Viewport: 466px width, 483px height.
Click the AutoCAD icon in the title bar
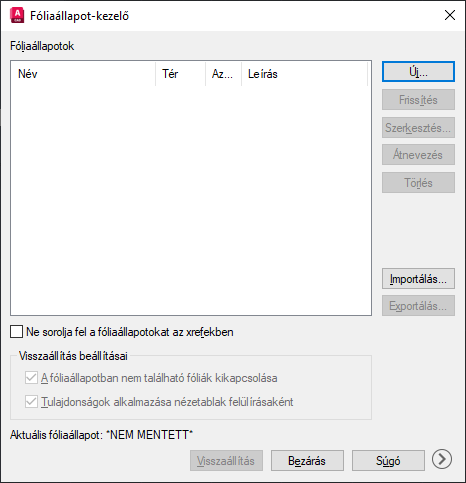point(17,16)
